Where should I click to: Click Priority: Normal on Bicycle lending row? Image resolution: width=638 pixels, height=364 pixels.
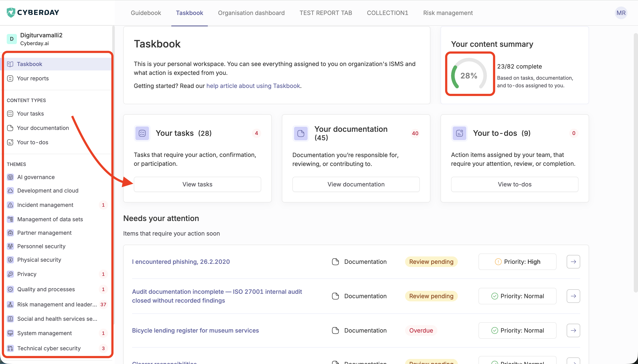pos(517,330)
